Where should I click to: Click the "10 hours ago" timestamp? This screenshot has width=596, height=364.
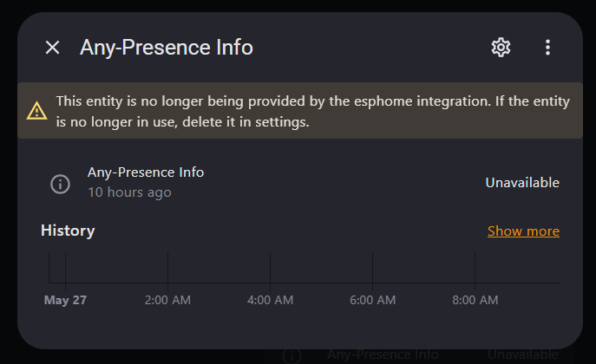click(x=129, y=192)
